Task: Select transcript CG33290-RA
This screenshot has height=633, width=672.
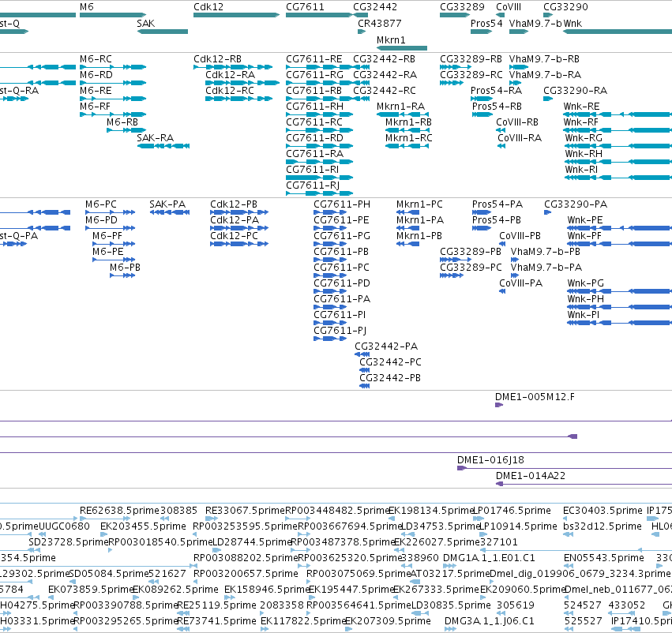Action: (548, 99)
